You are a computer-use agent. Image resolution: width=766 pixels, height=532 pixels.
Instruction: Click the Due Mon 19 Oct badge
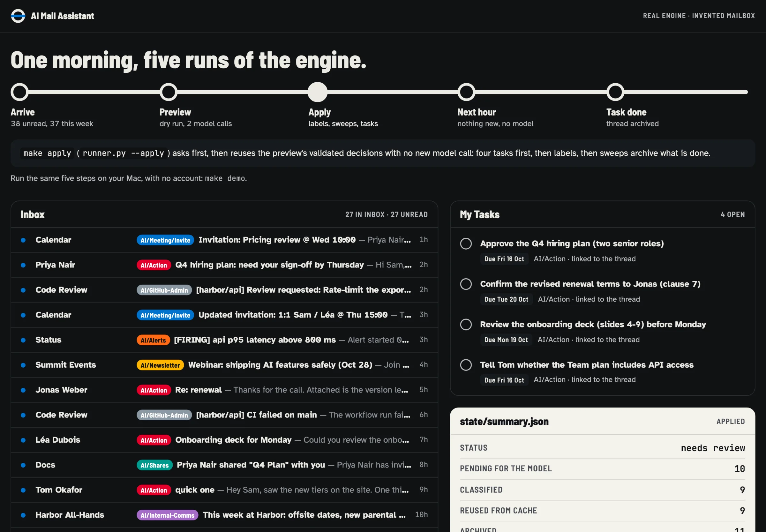pyautogui.click(x=506, y=340)
